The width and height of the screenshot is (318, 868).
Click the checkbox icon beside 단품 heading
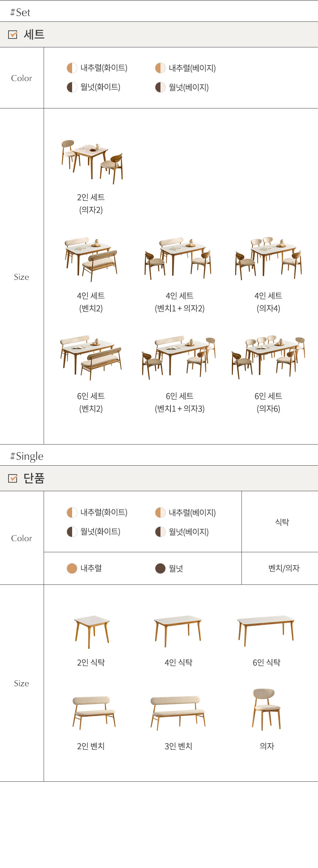[13, 478]
